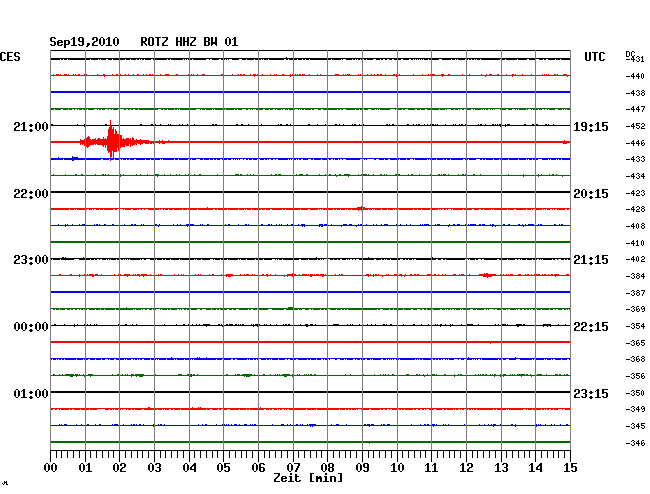Click minute label 01 on bottom axis

tap(85, 468)
